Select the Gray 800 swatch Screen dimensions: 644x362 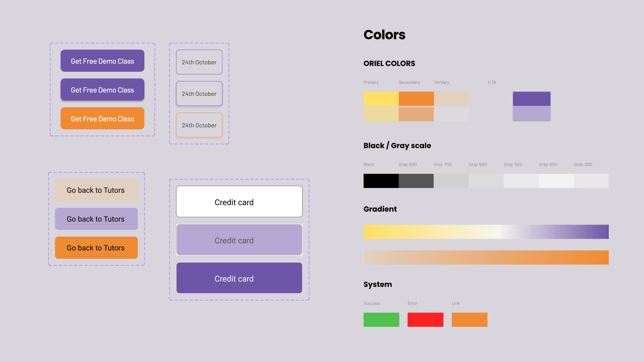click(x=416, y=181)
